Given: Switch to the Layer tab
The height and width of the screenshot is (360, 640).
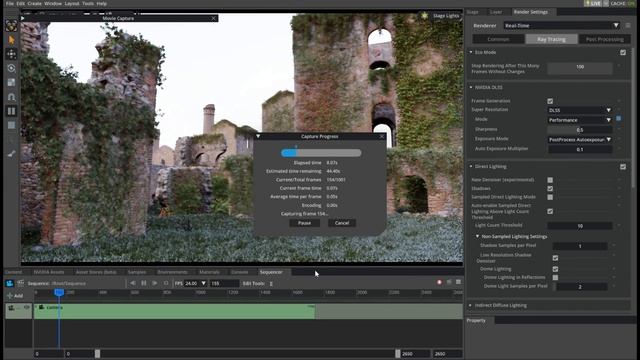Looking at the screenshot, I should pos(496,12).
